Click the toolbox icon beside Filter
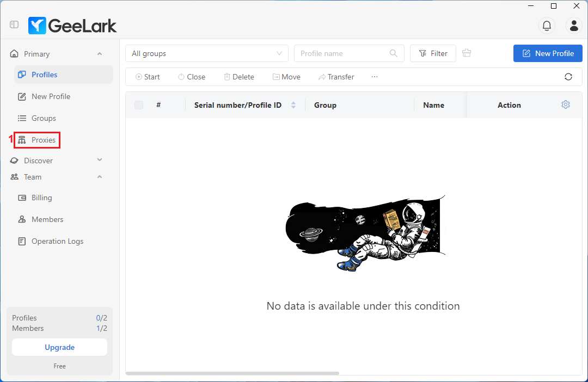 (x=466, y=53)
